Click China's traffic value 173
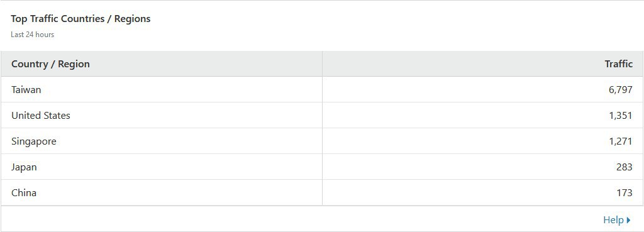 (625, 192)
